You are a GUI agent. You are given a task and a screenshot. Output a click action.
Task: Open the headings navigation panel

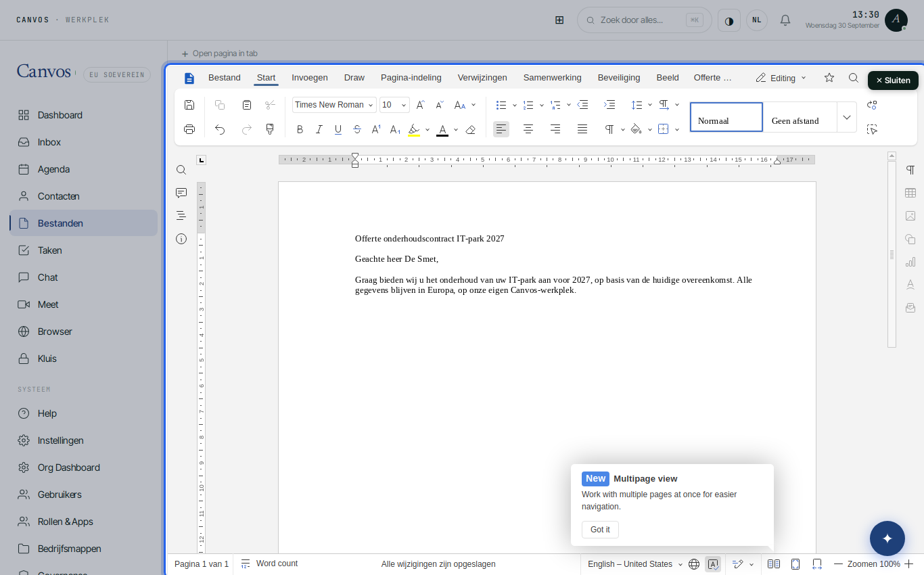click(x=181, y=216)
